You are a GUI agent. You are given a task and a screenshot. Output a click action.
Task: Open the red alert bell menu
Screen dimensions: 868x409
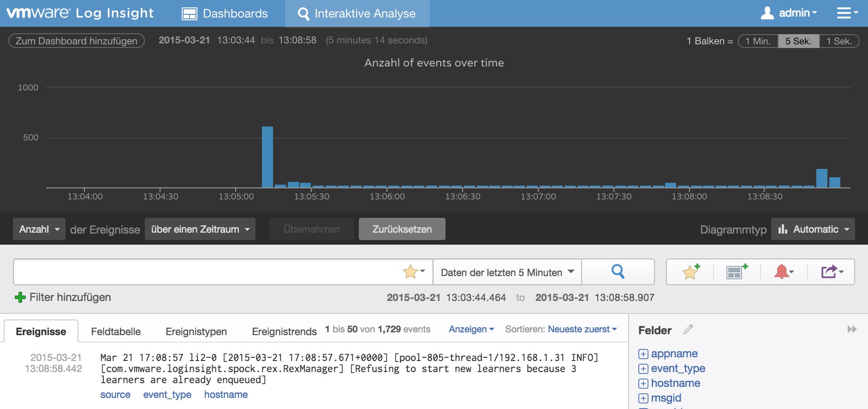click(783, 272)
